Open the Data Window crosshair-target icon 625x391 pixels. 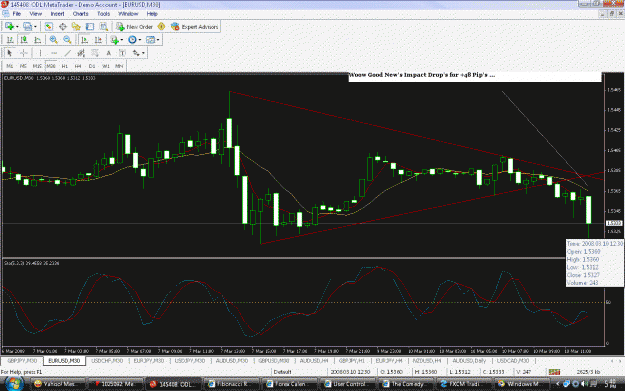[x=63, y=27]
